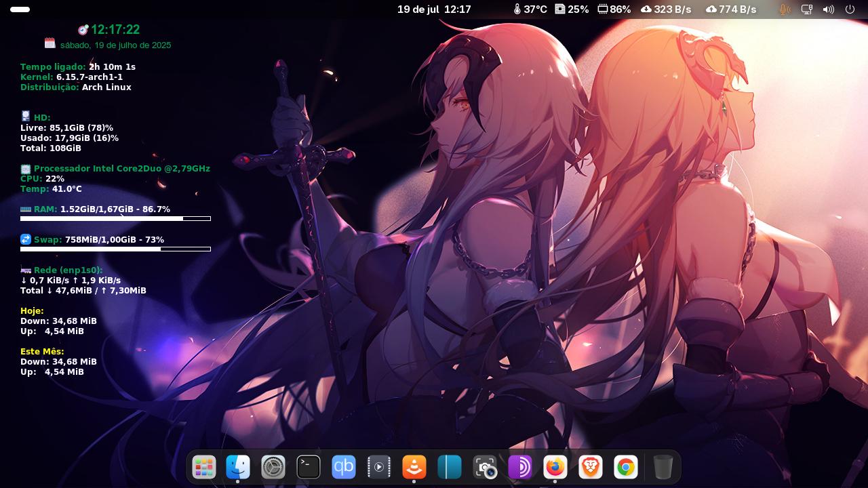Screen dimensions: 868x488
Task: Click the yellow 'Hoje:' heading
Action: tap(32, 311)
